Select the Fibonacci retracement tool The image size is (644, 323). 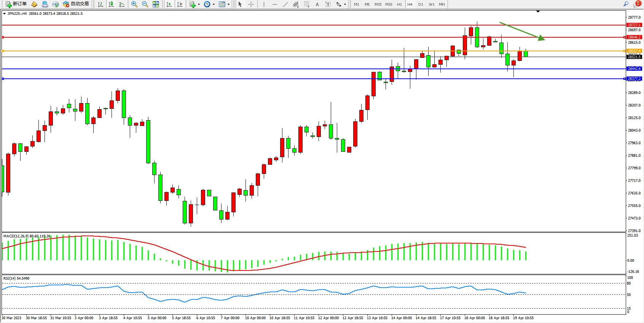[x=307, y=4]
